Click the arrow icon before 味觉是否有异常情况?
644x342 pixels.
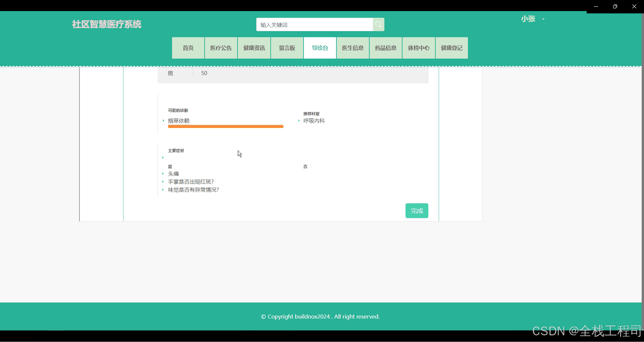pyautogui.click(x=163, y=190)
